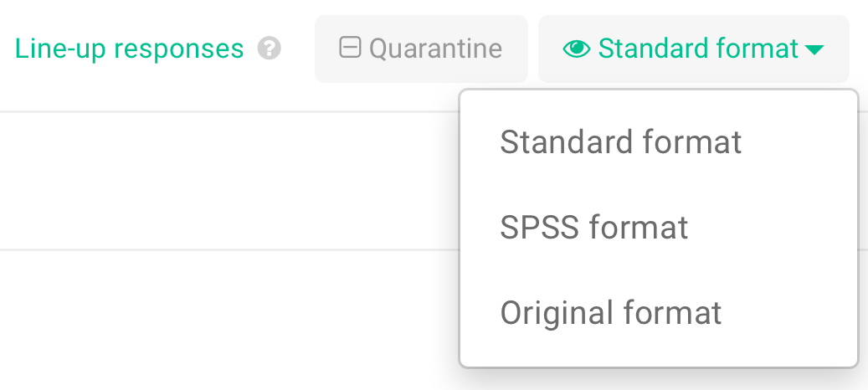868x390 pixels.
Task: Click the minus-square icon beside Quarantine
Action: click(x=350, y=48)
